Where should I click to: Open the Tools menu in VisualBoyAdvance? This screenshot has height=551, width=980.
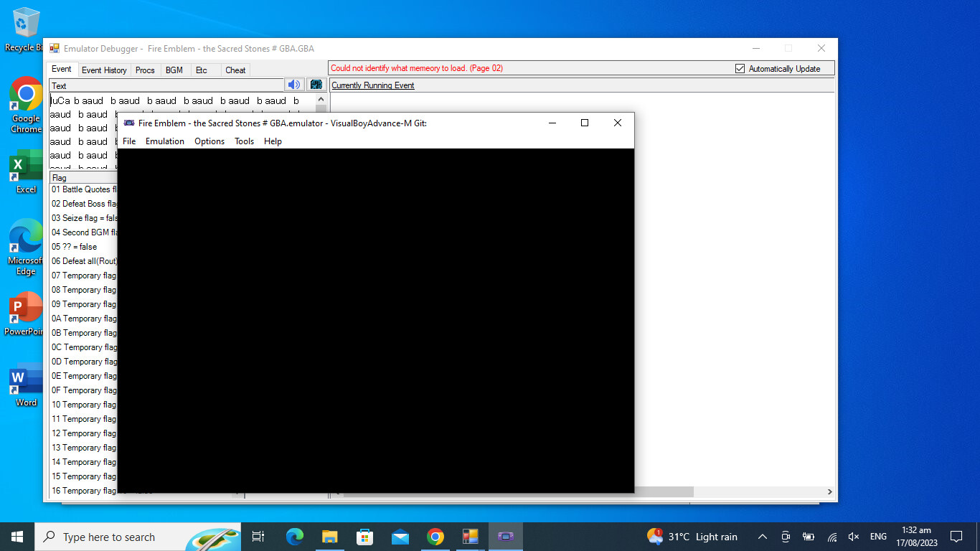(x=244, y=141)
